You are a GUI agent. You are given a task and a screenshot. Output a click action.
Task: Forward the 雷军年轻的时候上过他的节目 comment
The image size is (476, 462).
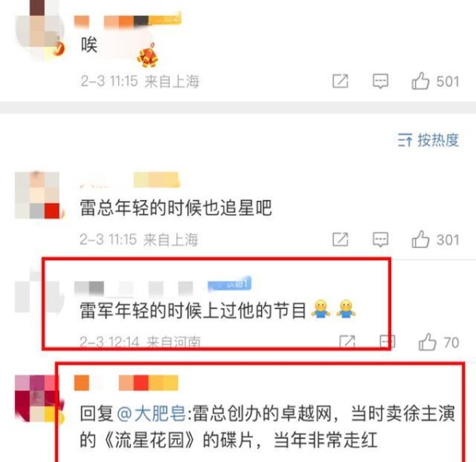click(x=347, y=342)
